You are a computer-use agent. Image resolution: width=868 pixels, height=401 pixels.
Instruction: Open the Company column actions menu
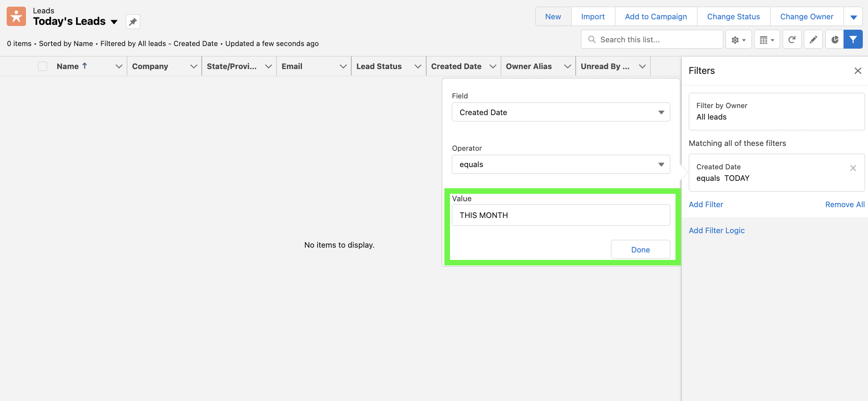(x=193, y=66)
